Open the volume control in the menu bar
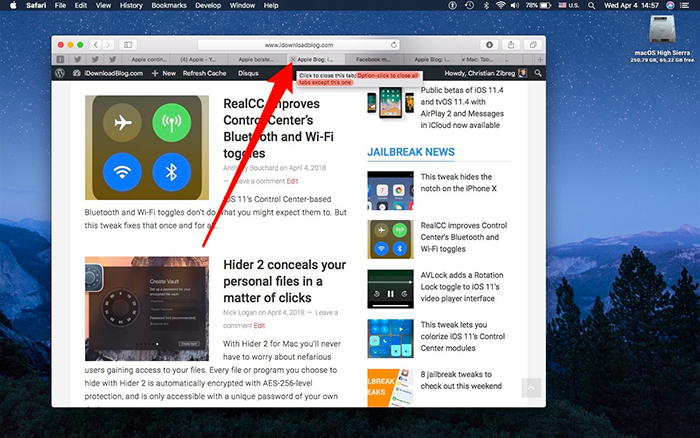This screenshot has width=700, height=438. (x=515, y=5)
